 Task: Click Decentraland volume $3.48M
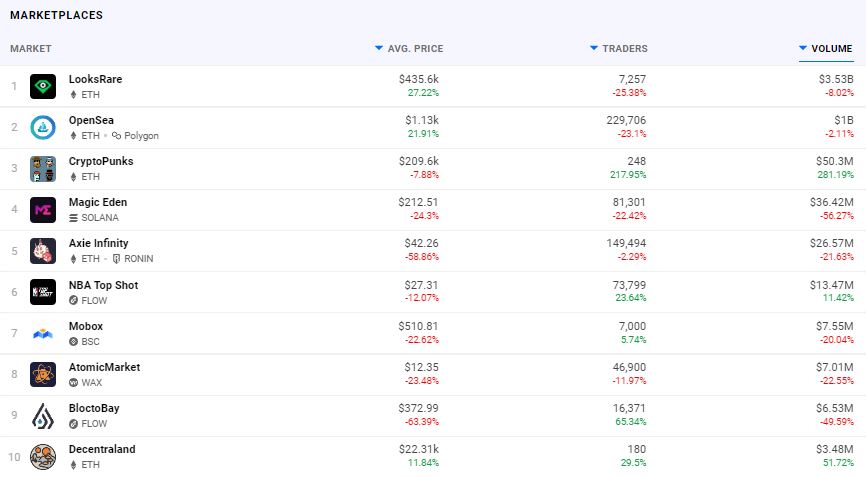[835, 449]
